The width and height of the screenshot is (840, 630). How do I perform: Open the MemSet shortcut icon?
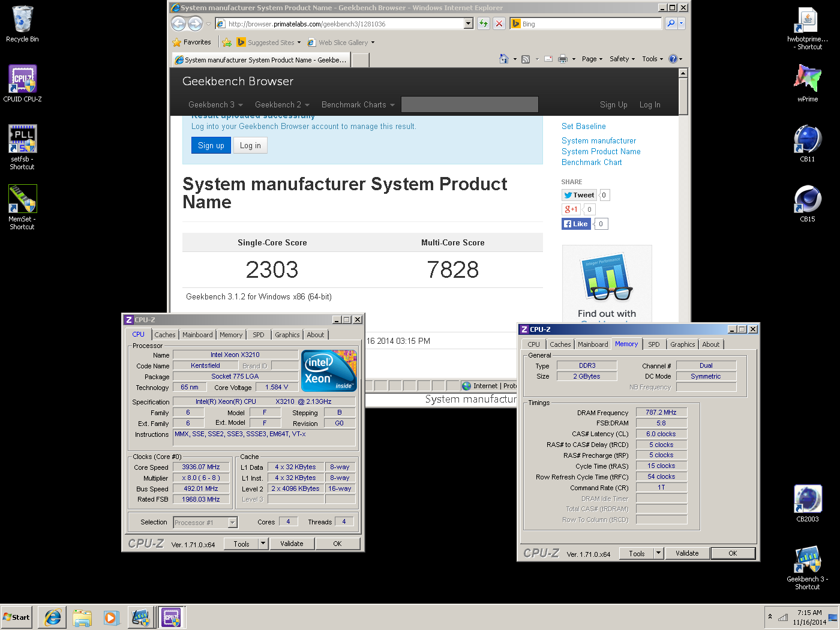click(22, 207)
